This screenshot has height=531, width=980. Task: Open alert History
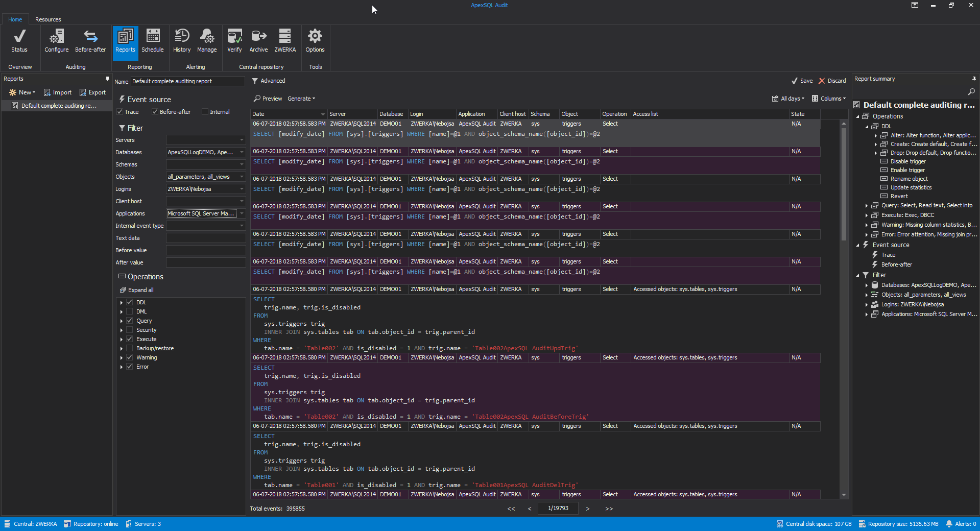click(x=182, y=41)
